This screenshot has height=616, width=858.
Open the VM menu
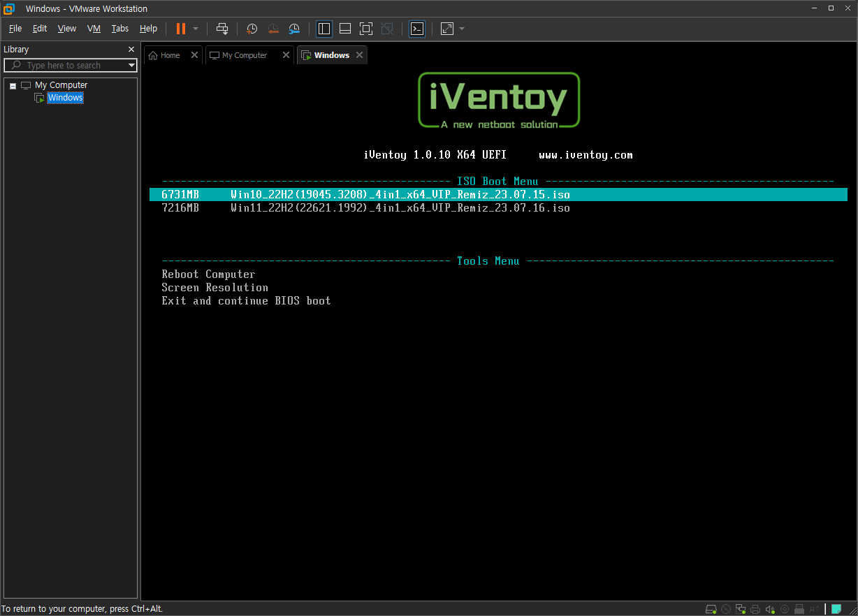[x=94, y=29]
